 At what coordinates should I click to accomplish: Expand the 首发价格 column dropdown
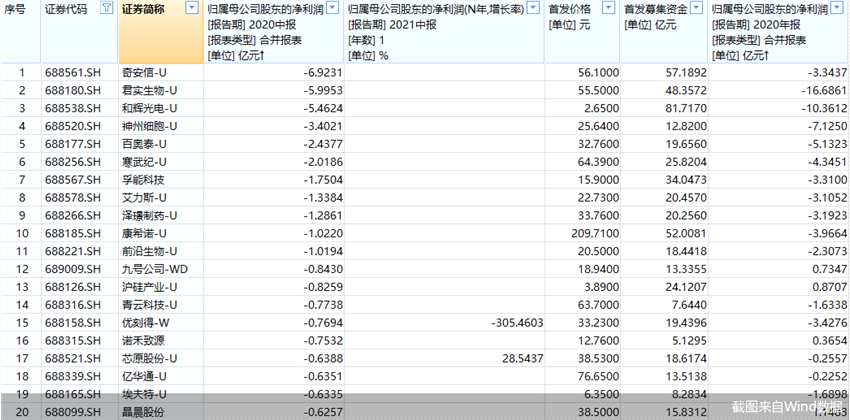coord(610,8)
